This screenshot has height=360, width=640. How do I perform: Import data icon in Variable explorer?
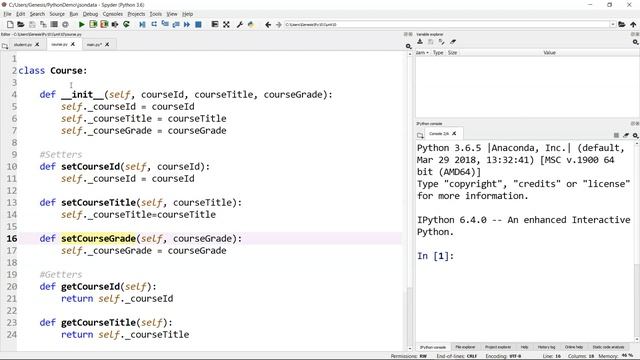tap(420, 42)
